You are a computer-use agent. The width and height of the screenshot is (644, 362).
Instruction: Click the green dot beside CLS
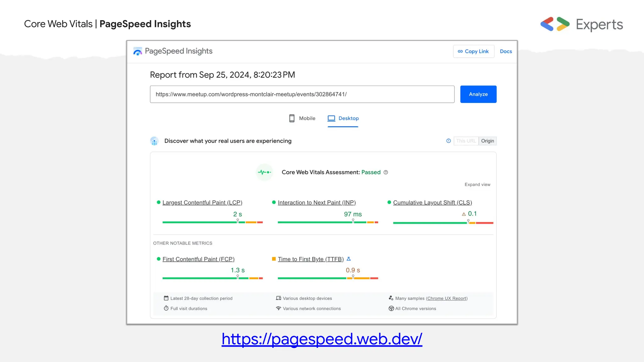[x=389, y=202]
